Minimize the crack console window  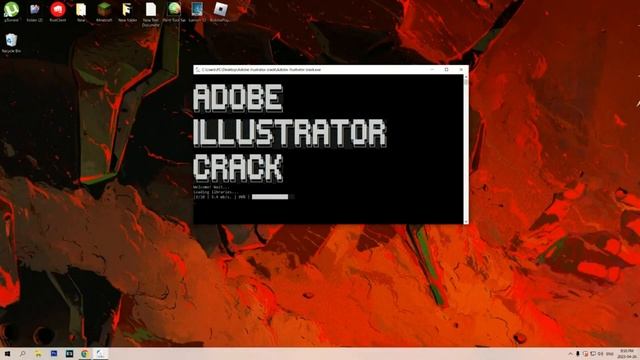pyautogui.click(x=432, y=70)
